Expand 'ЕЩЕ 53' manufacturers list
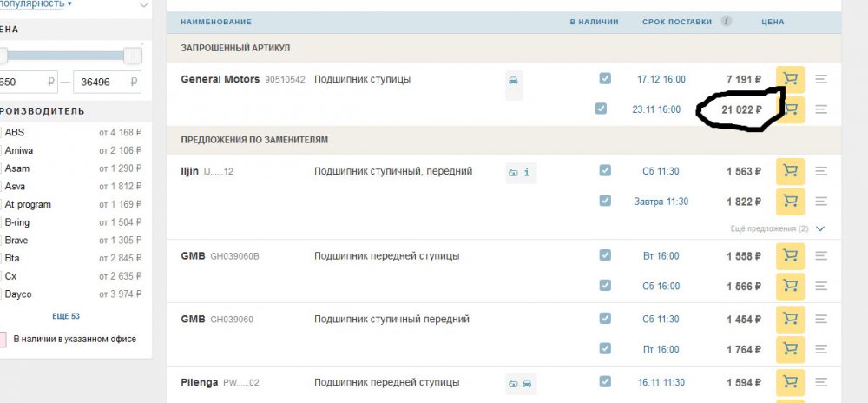The width and height of the screenshot is (868, 403). [66, 315]
